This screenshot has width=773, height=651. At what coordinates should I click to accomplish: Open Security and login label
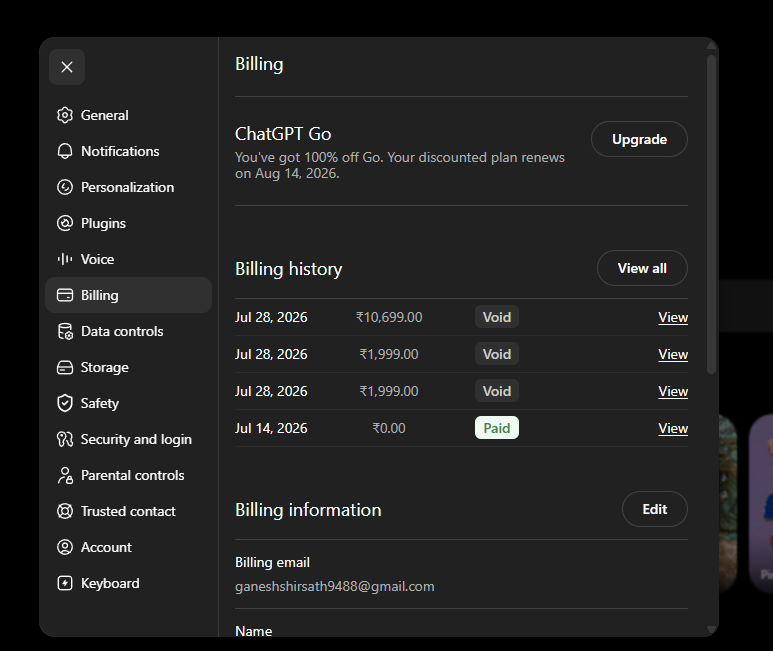click(136, 439)
